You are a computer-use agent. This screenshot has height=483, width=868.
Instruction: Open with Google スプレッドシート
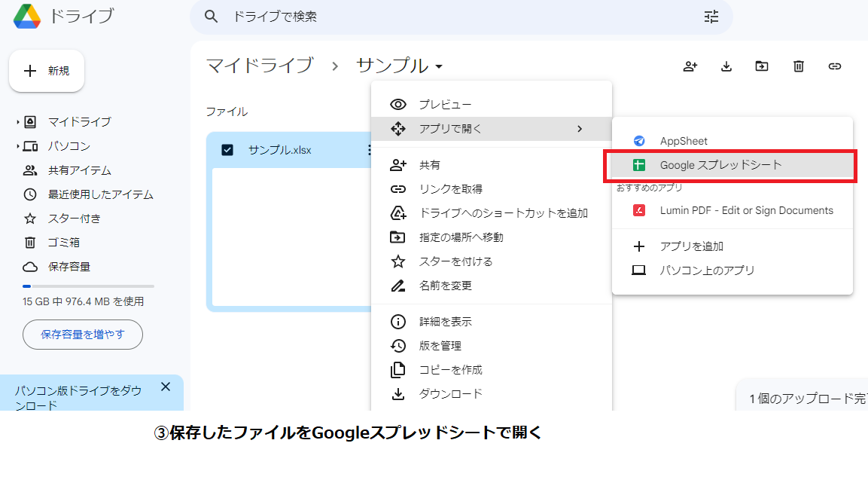click(732, 165)
